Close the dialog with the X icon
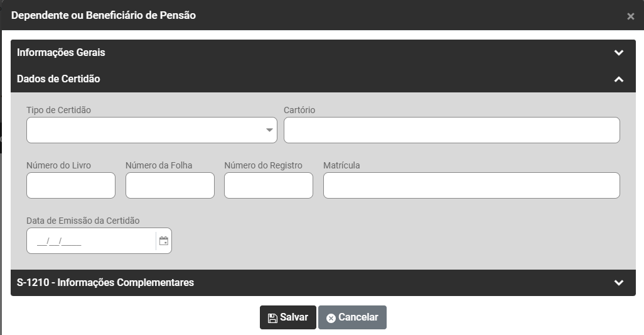644x335 pixels. (630, 16)
